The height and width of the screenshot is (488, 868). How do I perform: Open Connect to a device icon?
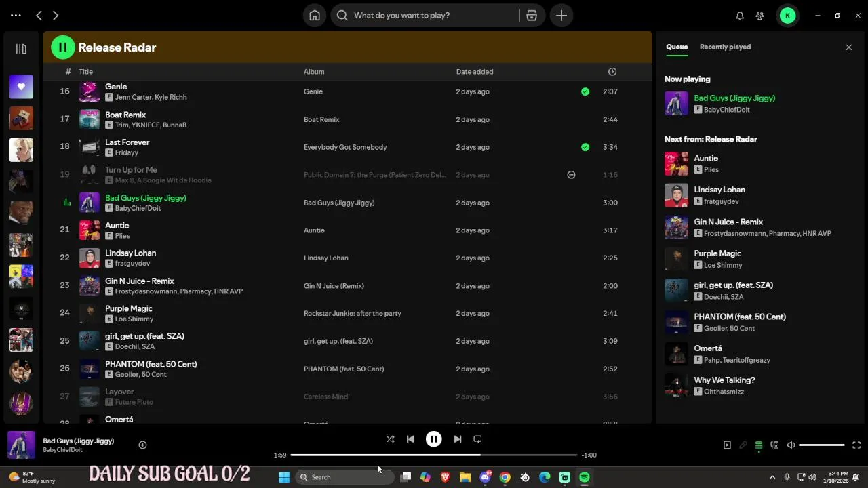click(x=774, y=445)
